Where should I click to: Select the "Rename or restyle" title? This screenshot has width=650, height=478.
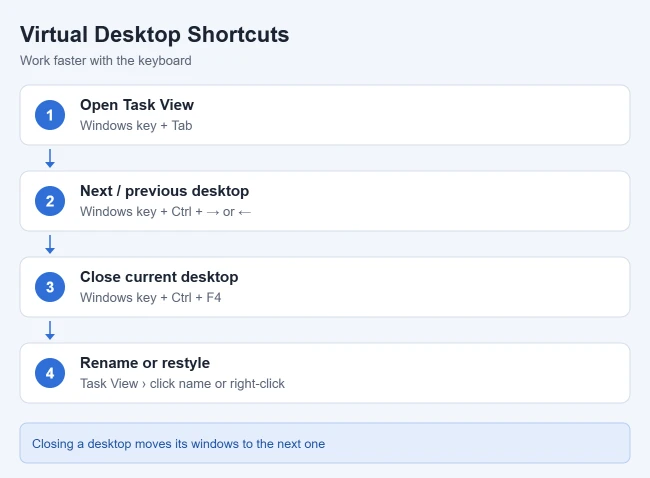(145, 363)
